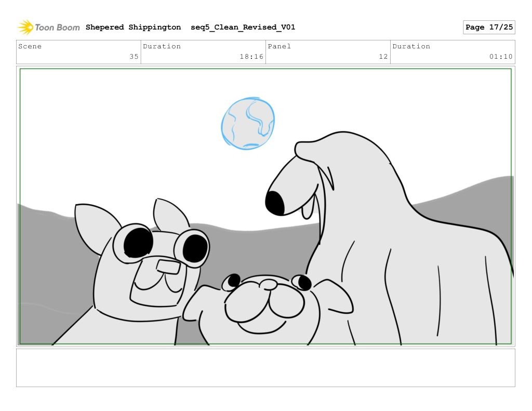The width and height of the screenshot is (532, 411).
Task: Click the left dog's tooth patch
Action: point(168,267)
